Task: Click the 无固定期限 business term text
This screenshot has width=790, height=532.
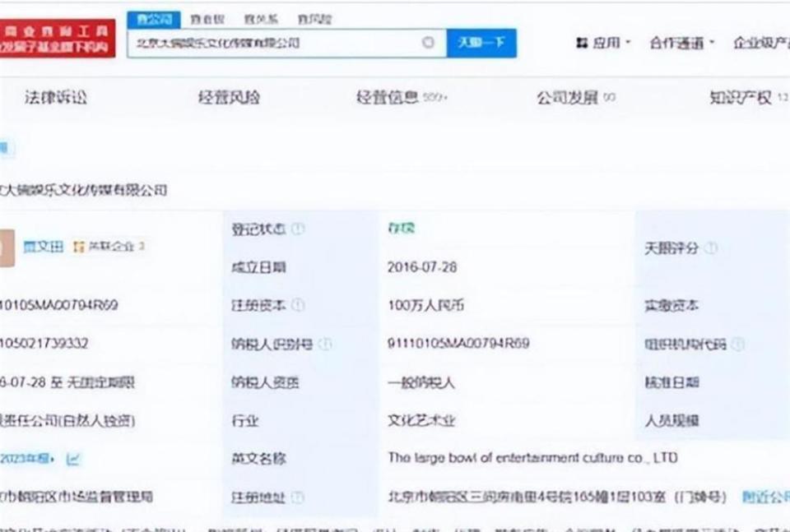Action: pyautogui.click(x=100, y=382)
